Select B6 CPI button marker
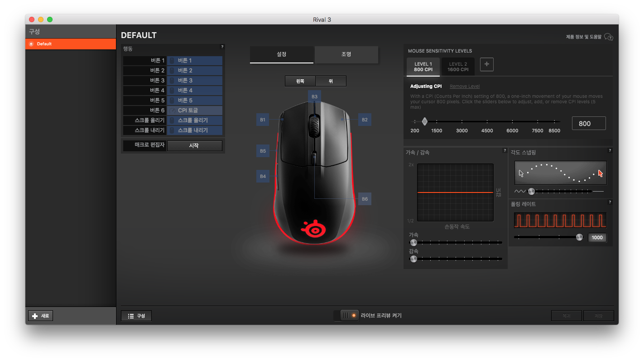Image resolution: width=644 pixels, height=361 pixels. [365, 199]
